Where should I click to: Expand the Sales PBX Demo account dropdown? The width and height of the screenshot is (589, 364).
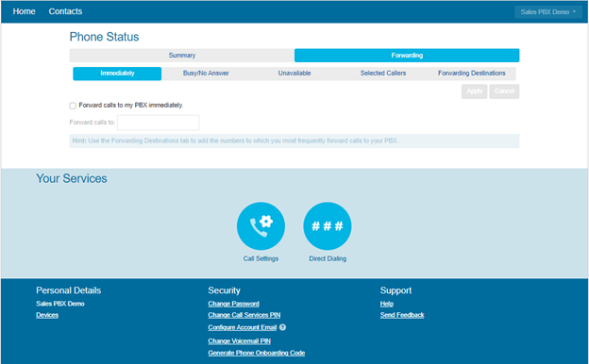click(x=548, y=12)
